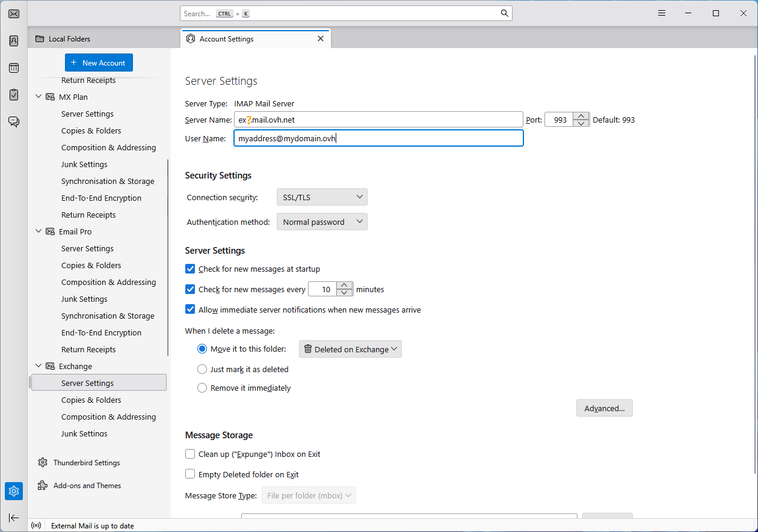The image size is (758, 532).
Task: Open the Address Book icon
Action: click(x=13, y=41)
